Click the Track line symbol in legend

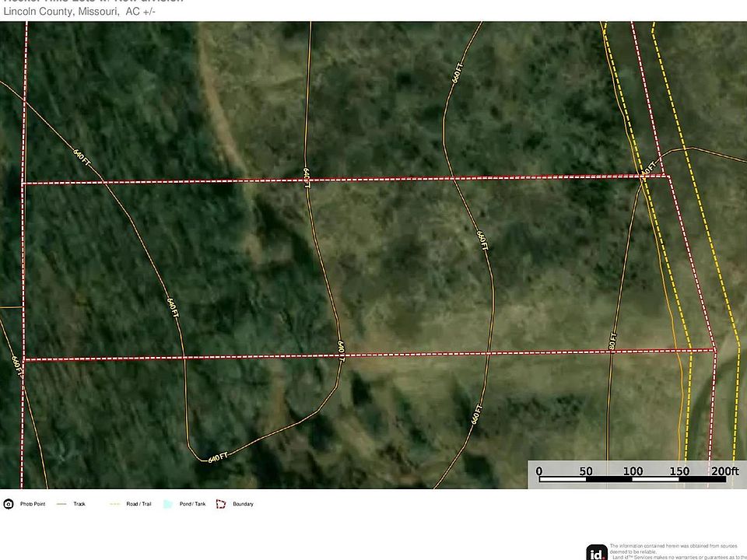pyautogui.click(x=61, y=504)
